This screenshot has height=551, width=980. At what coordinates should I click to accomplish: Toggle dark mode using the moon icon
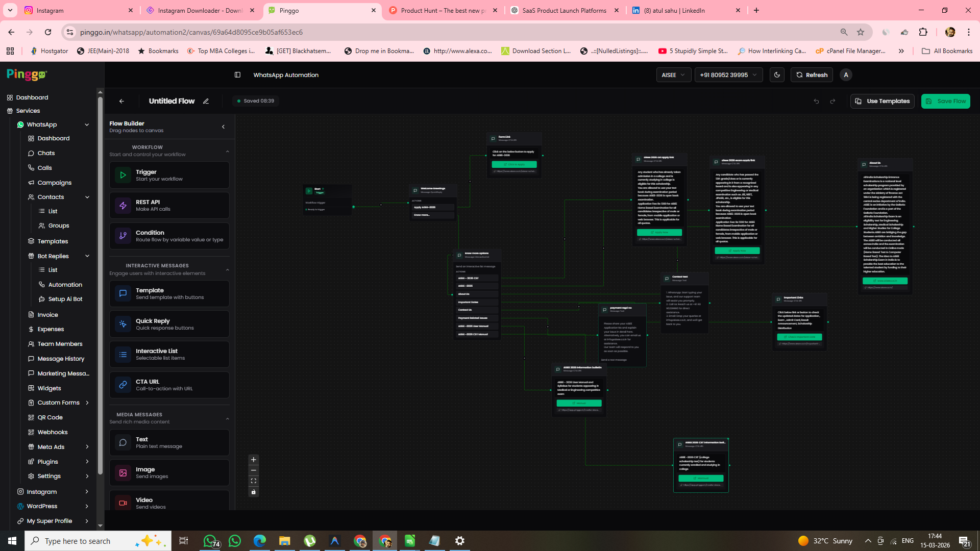click(x=777, y=74)
